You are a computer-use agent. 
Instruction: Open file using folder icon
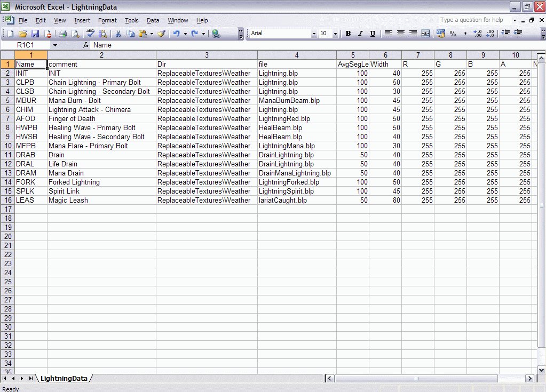coord(23,34)
